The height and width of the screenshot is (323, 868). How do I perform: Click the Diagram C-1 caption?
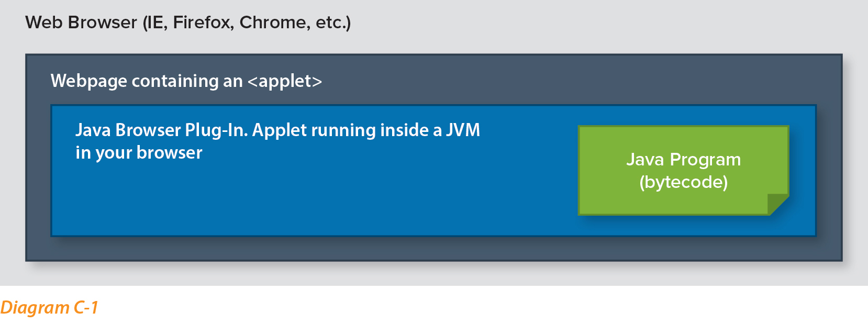49,307
